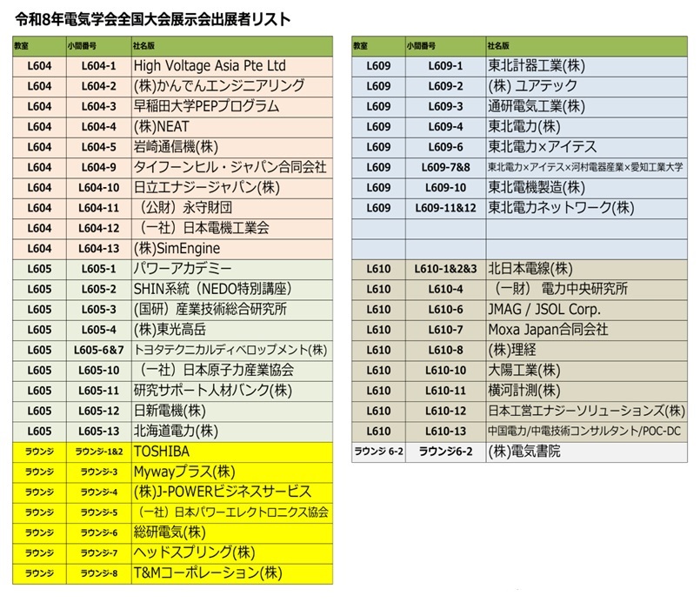Select the TOSHIBA exhibitor name
The height and width of the screenshot is (603, 700).
(x=162, y=452)
